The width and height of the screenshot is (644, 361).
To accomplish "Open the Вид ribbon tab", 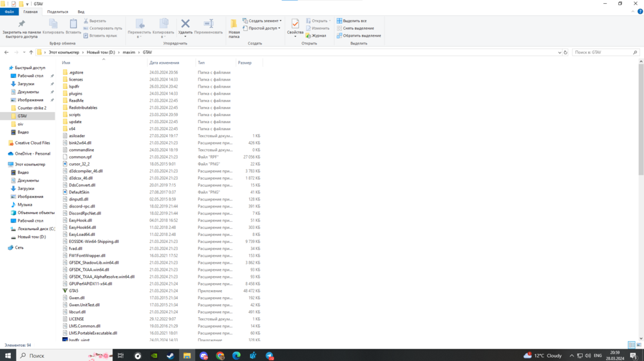I will click(x=81, y=12).
